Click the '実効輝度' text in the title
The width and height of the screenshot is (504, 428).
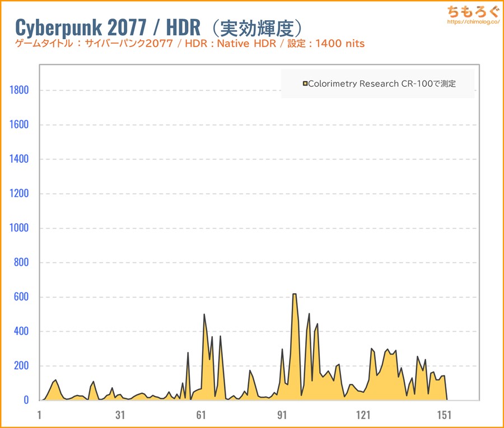click(x=257, y=29)
